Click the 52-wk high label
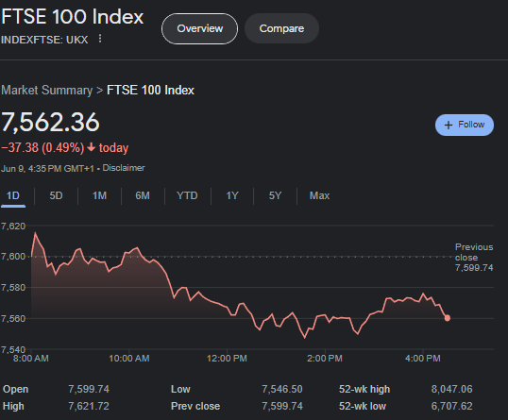This screenshot has width=508, height=420. [x=364, y=389]
